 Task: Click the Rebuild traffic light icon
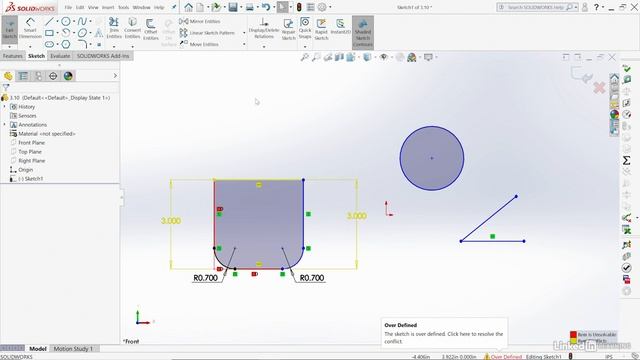click(x=299, y=7)
